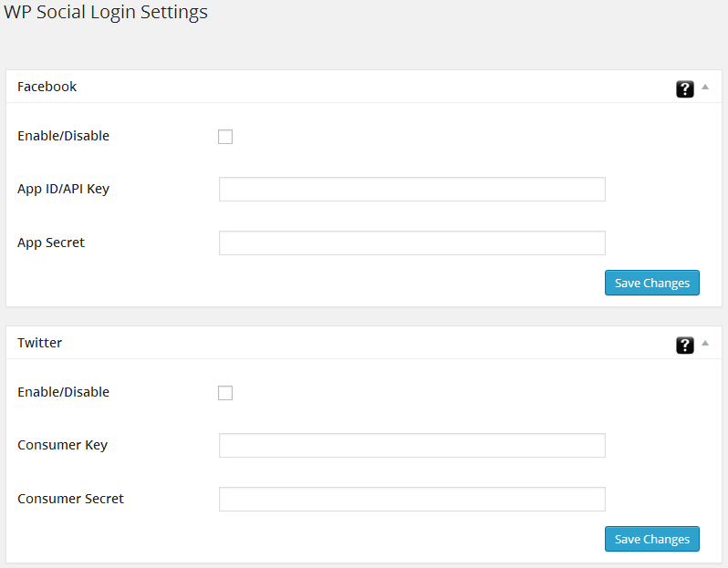Click the Consumer Key label
The width and height of the screenshot is (728, 568).
point(62,445)
